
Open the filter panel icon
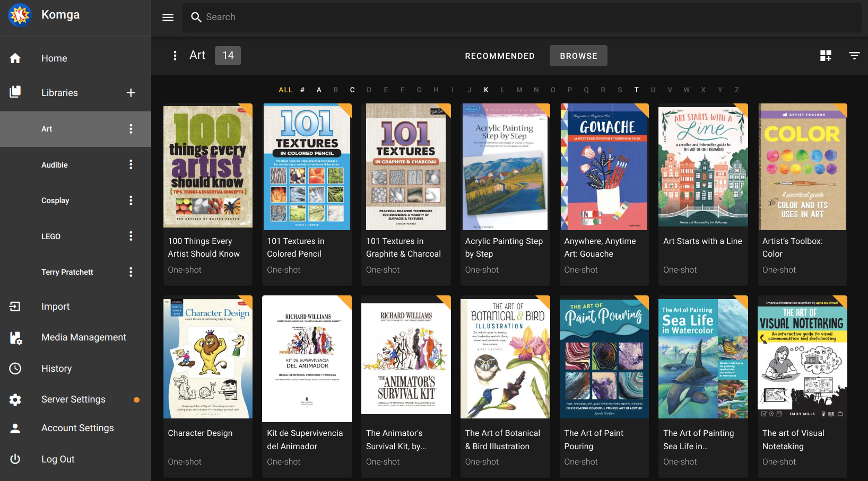854,56
